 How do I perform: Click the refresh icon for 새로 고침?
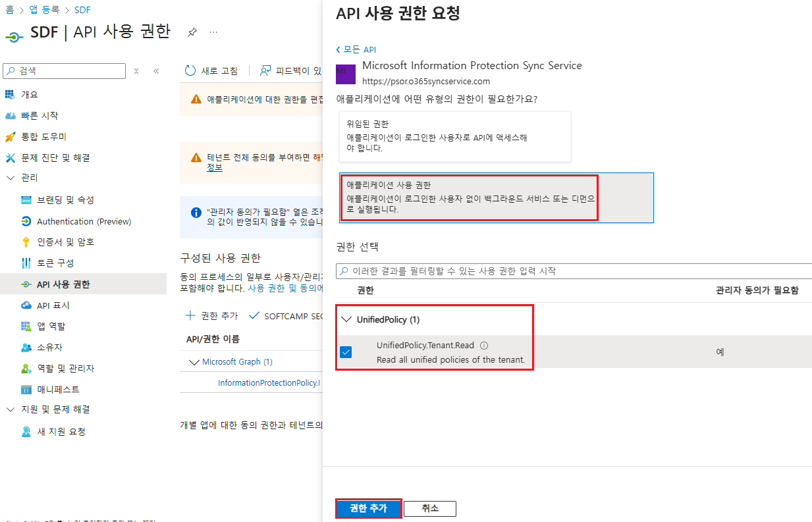[x=190, y=70]
